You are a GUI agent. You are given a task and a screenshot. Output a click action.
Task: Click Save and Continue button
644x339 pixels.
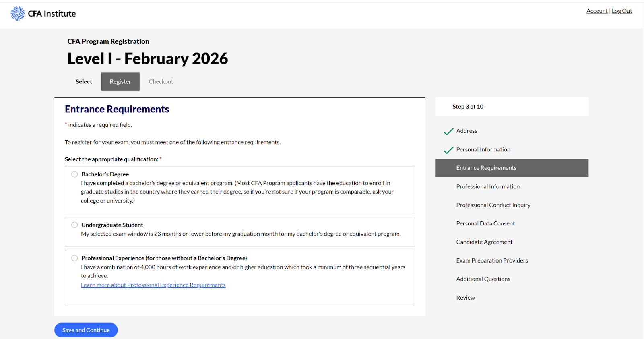click(86, 330)
